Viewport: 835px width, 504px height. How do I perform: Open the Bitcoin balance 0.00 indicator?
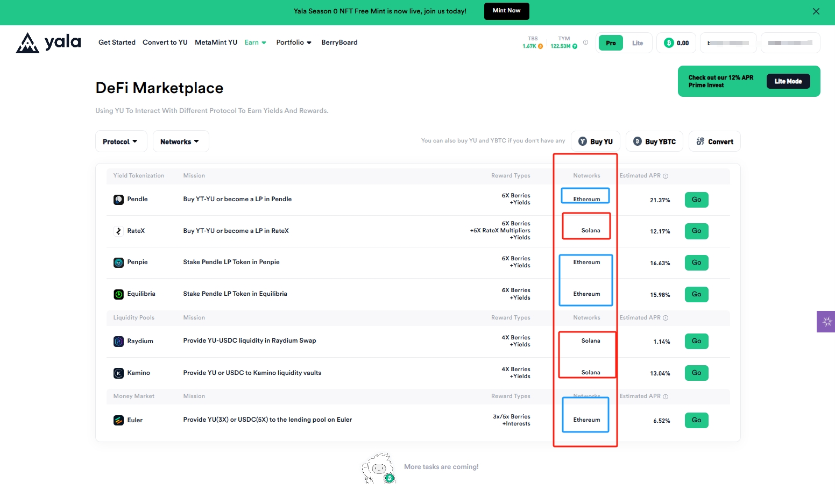676,43
